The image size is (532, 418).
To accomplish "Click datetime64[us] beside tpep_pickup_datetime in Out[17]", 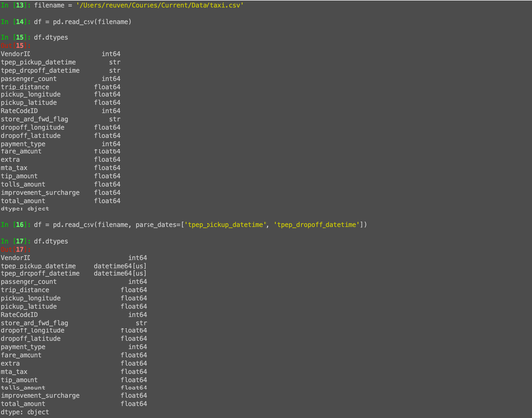I will [120, 266].
